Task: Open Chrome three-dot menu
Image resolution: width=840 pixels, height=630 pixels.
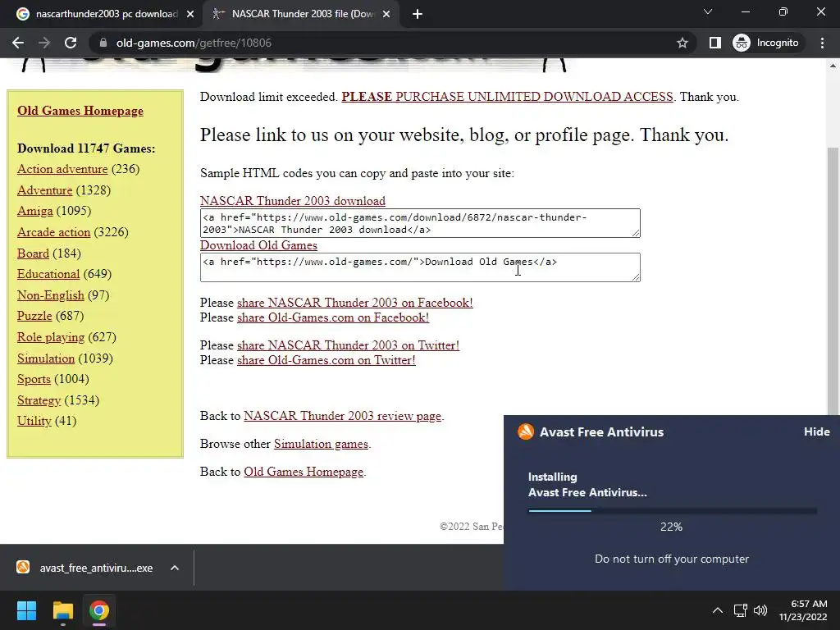Action: (x=822, y=43)
